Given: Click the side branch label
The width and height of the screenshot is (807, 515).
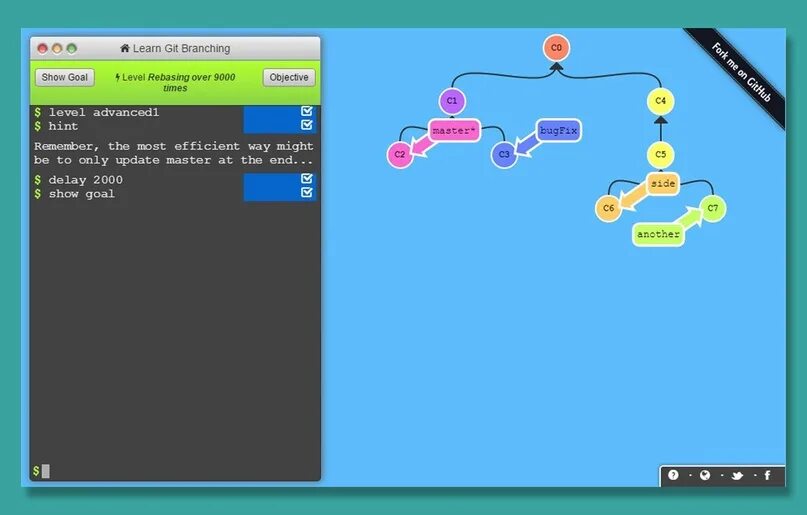Looking at the screenshot, I should point(663,184).
